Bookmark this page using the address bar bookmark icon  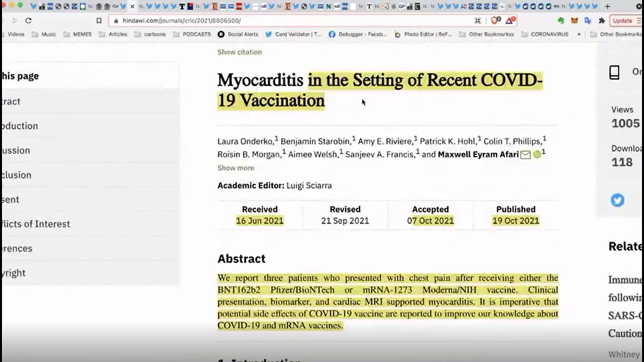click(99, 21)
